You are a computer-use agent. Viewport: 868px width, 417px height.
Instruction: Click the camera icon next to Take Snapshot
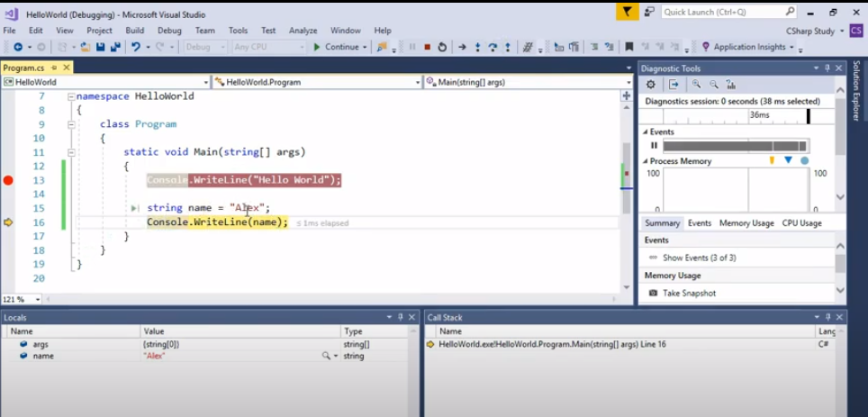[653, 293]
